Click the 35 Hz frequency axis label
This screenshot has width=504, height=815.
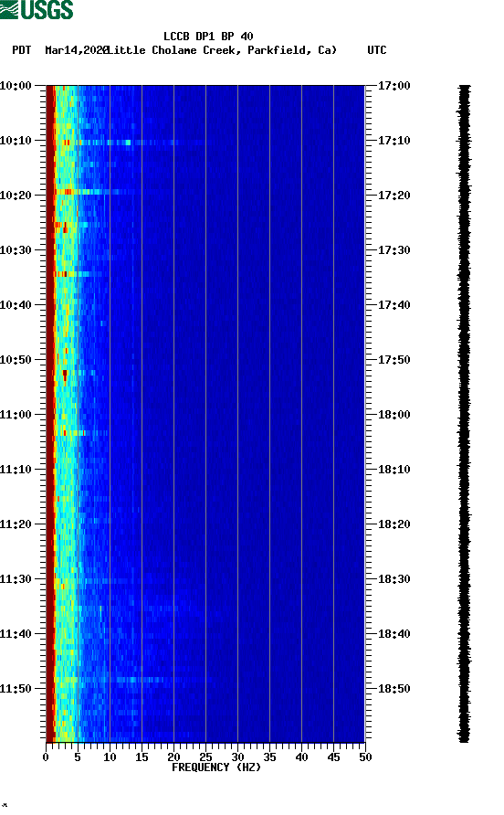tap(269, 757)
